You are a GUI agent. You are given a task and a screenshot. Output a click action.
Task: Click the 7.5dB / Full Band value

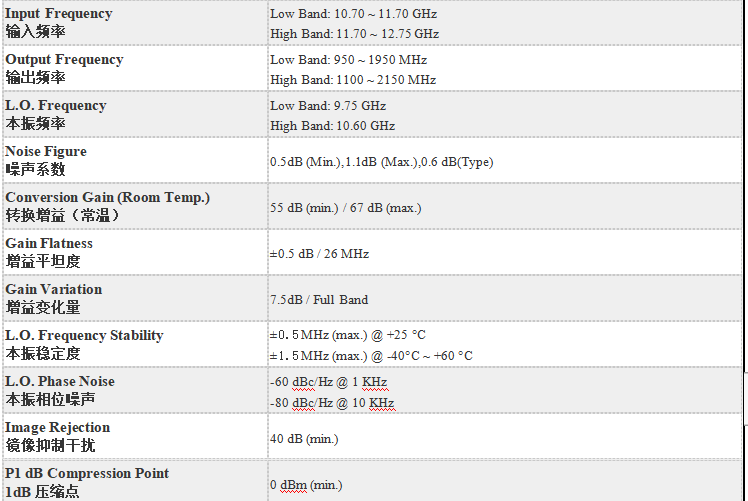tap(319, 300)
